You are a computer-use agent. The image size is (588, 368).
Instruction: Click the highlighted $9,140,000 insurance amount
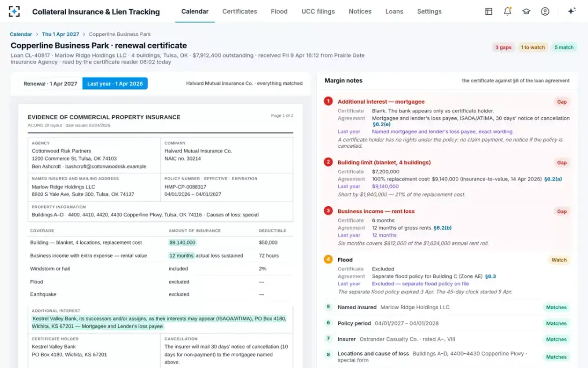coord(182,242)
